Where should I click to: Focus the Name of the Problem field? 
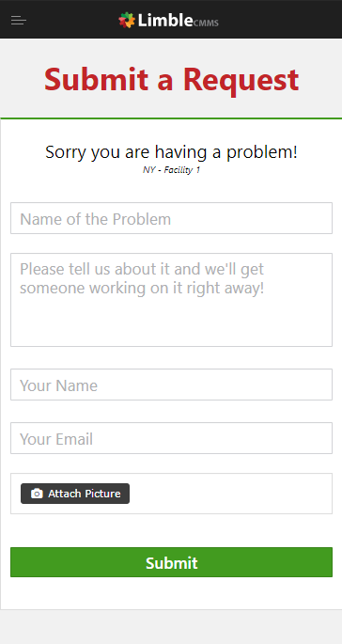(x=171, y=218)
